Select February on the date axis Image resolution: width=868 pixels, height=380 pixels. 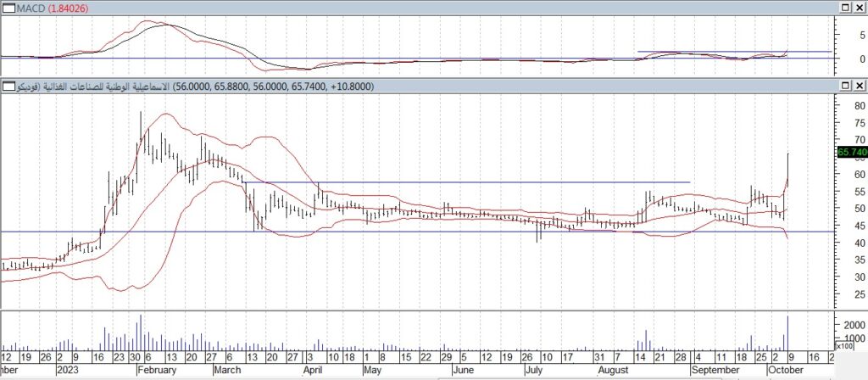(157, 371)
